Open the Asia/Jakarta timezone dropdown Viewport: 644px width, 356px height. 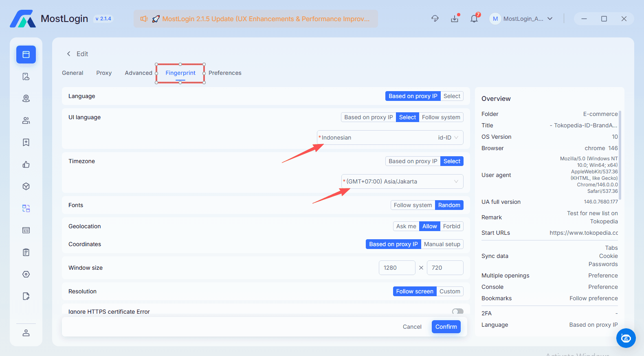click(402, 181)
